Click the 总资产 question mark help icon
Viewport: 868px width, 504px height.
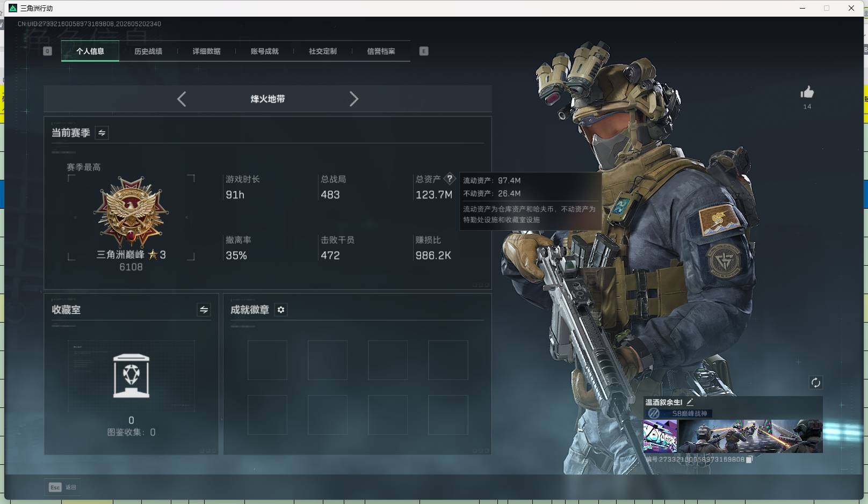click(x=450, y=179)
